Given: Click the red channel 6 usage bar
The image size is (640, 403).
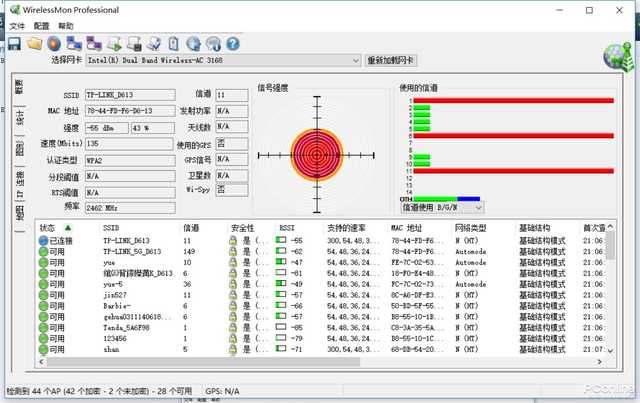Looking at the screenshot, I should click(513, 136).
